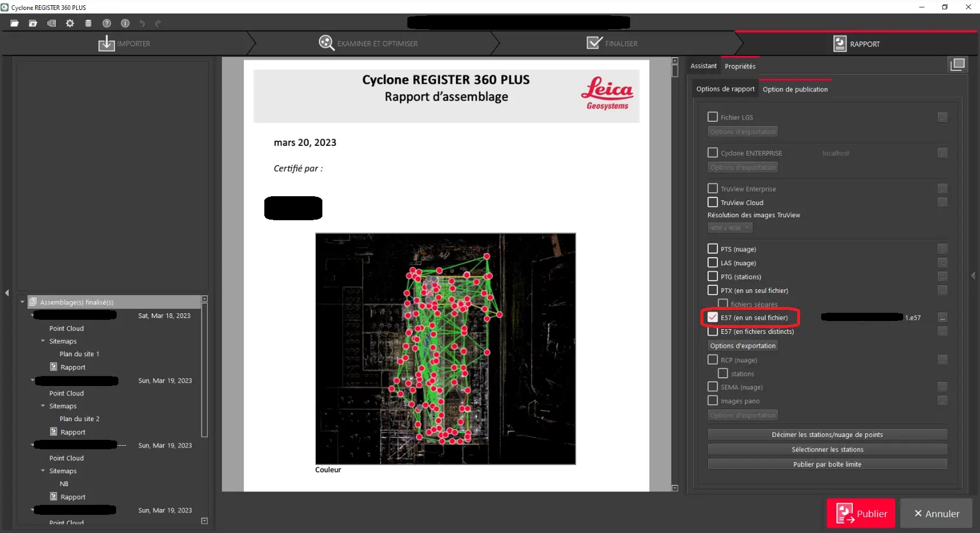
Task: Show application info with the i icon
Action: click(125, 23)
